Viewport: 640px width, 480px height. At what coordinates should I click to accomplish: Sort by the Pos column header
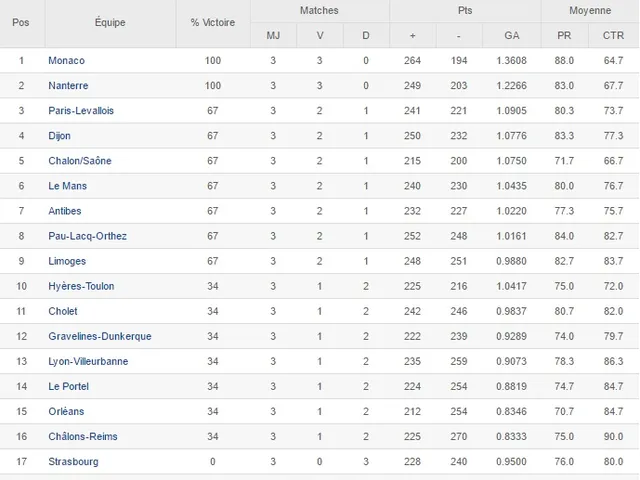click(21, 22)
